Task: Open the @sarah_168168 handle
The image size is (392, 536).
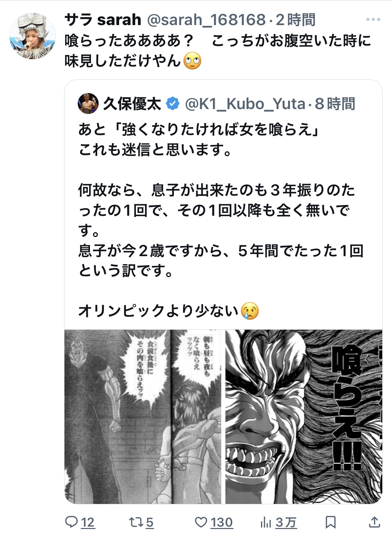Action: click(x=207, y=20)
